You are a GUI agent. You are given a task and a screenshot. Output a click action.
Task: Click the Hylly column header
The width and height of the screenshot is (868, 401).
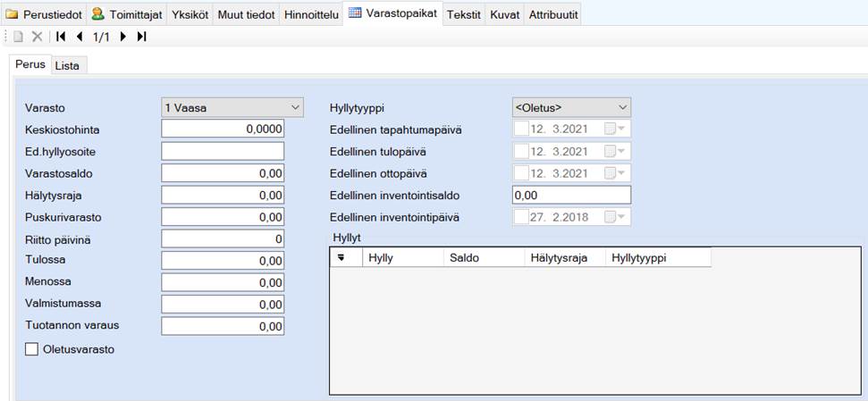(402, 257)
